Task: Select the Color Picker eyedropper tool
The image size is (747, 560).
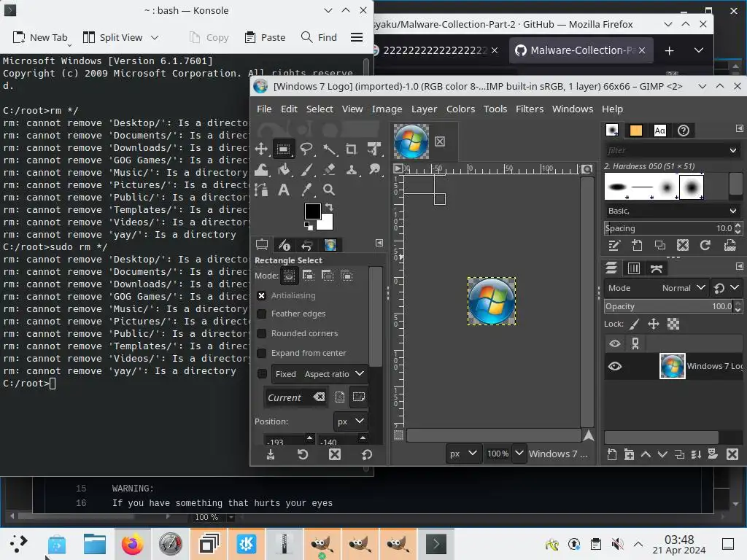Action: pos(306,190)
